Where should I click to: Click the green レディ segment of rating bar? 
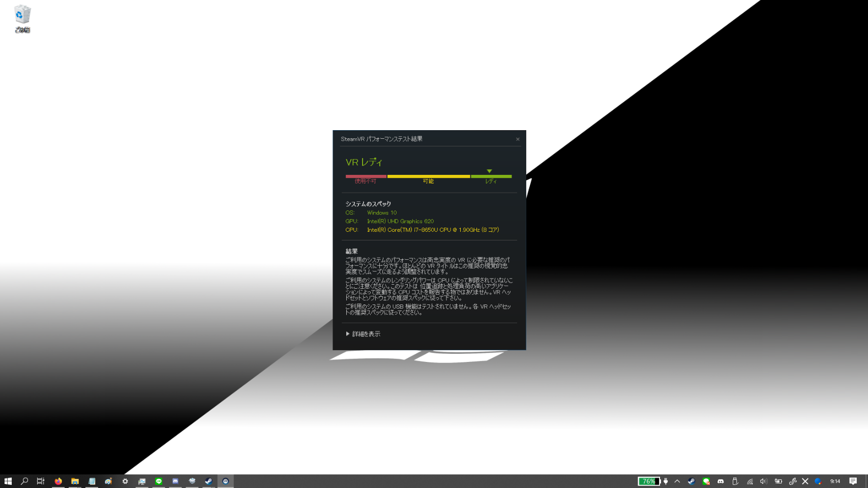click(x=491, y=177)
